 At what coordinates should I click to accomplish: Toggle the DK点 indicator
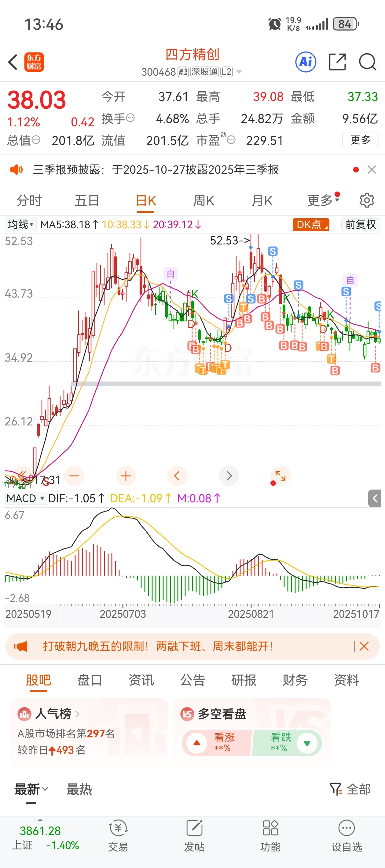(311, 224)
